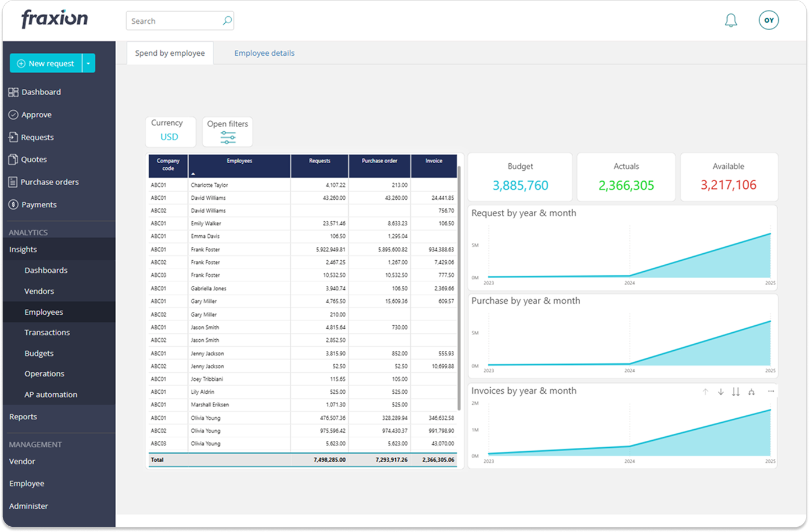
Task: Select the Dashboard icon in the sidebar
Action: [13, 92]
